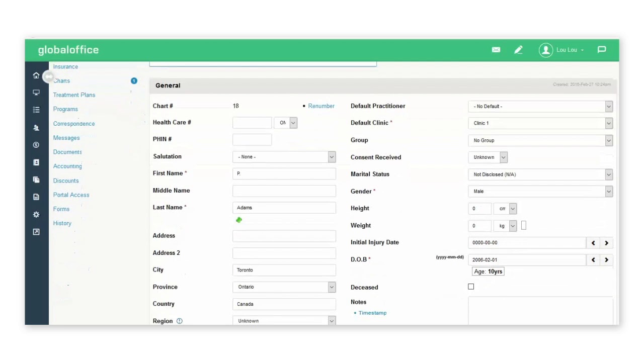Expand the Salutation dropdown

(284, 157)
